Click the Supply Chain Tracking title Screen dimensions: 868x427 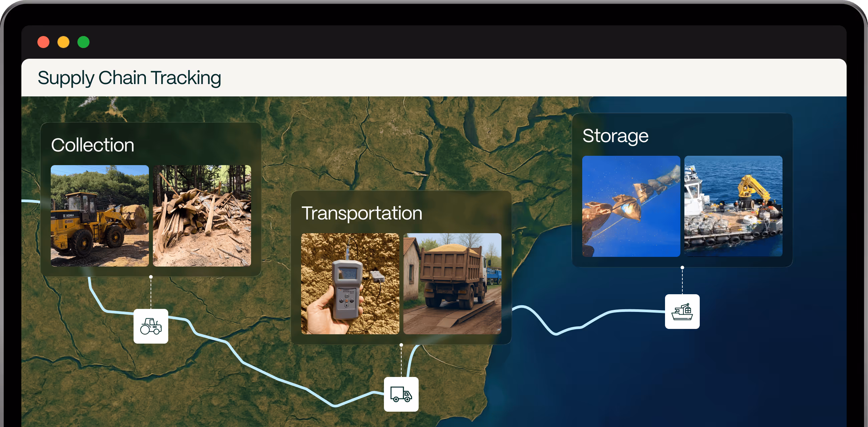(130, 78)
